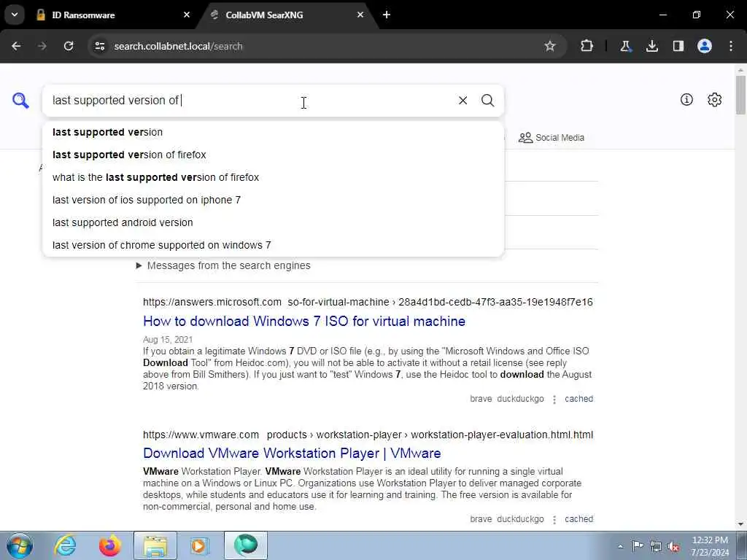Screen dimensions: 747x560
Task: Open 'How to download Windows 7 ISO' result
Action: pos(304,321)
